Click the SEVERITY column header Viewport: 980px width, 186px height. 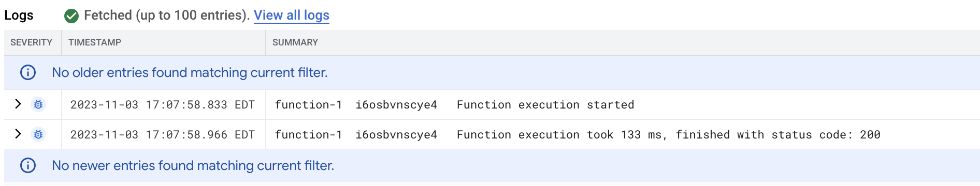(32, 42)
